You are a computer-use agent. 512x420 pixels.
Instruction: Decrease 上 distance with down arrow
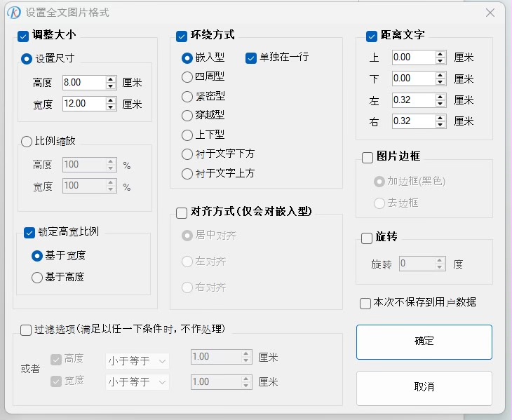[440, 61]
